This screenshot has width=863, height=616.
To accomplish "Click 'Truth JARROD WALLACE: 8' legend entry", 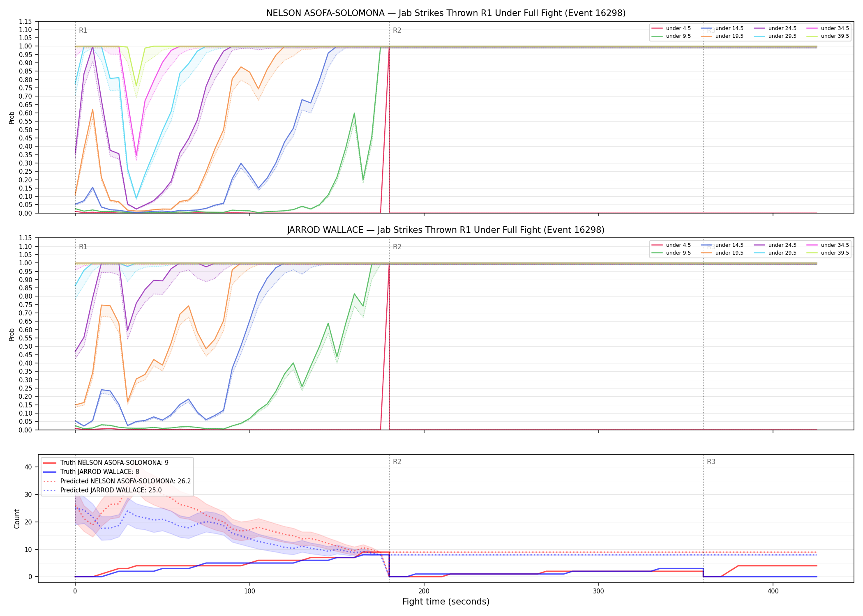I will click(91, 472).
